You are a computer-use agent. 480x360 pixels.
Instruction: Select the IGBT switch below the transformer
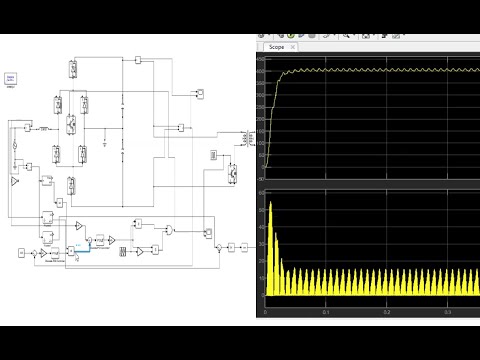pyautogui.click(x=232, y=174)
